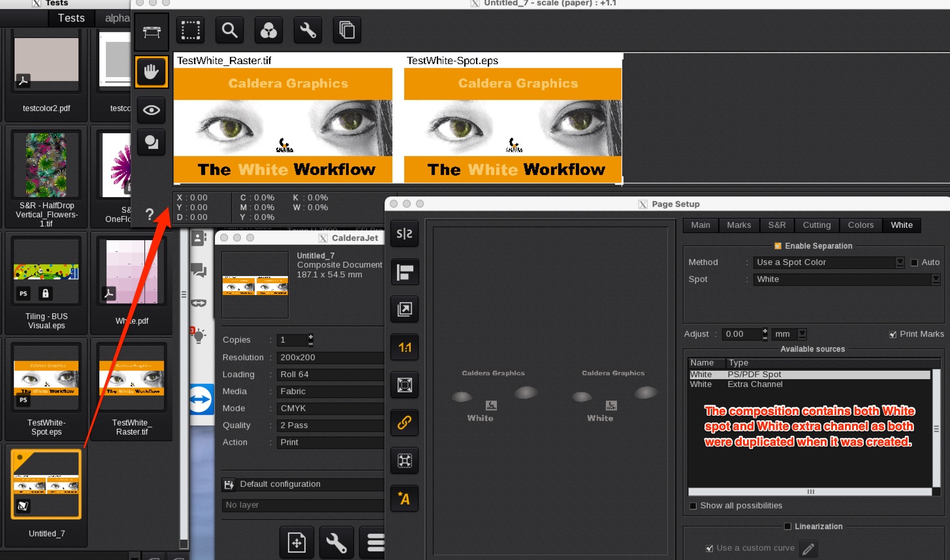Screen dimensions: 950x560
Task: Click the 1:1 scale icon
Action: point(404,347)
